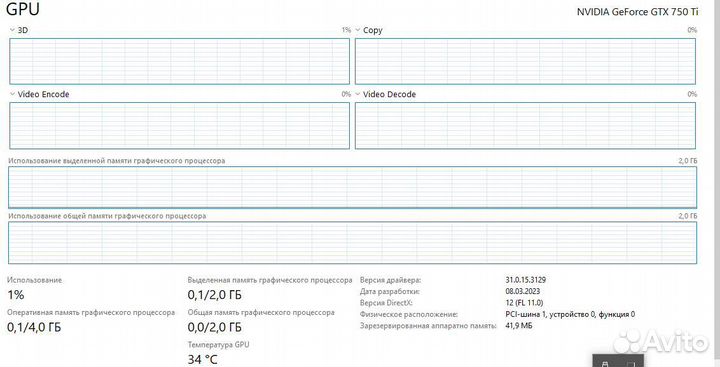Click the 1% value under Использование
This screenshot has height=367, width=720.
[16, 295]
